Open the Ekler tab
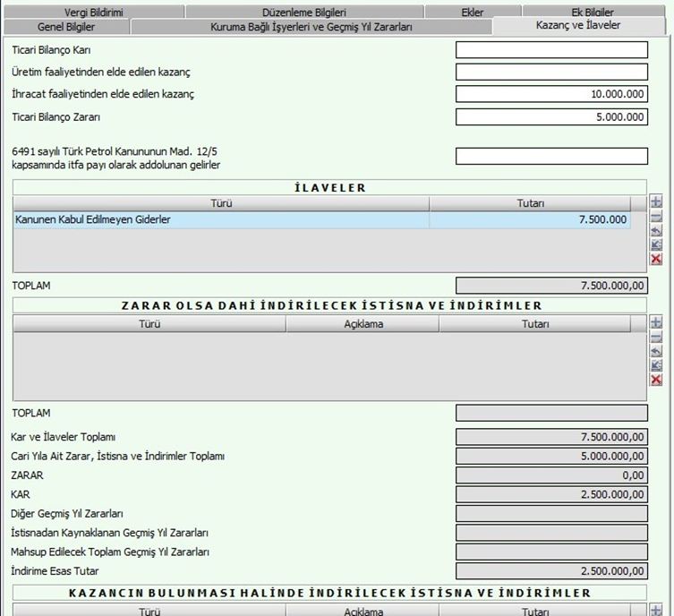674x616 pixels. 472,13
